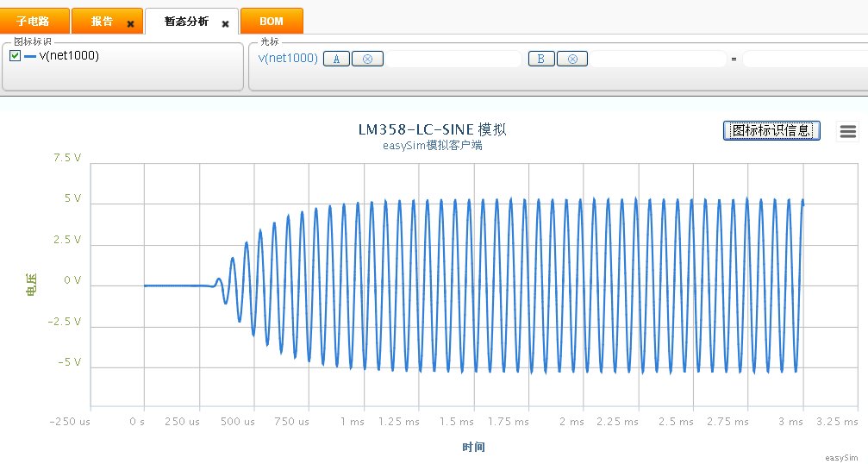The height and width of the screenshot is (464, 868).
Task: Activate cursor B button
Action: tap(541, 59)
